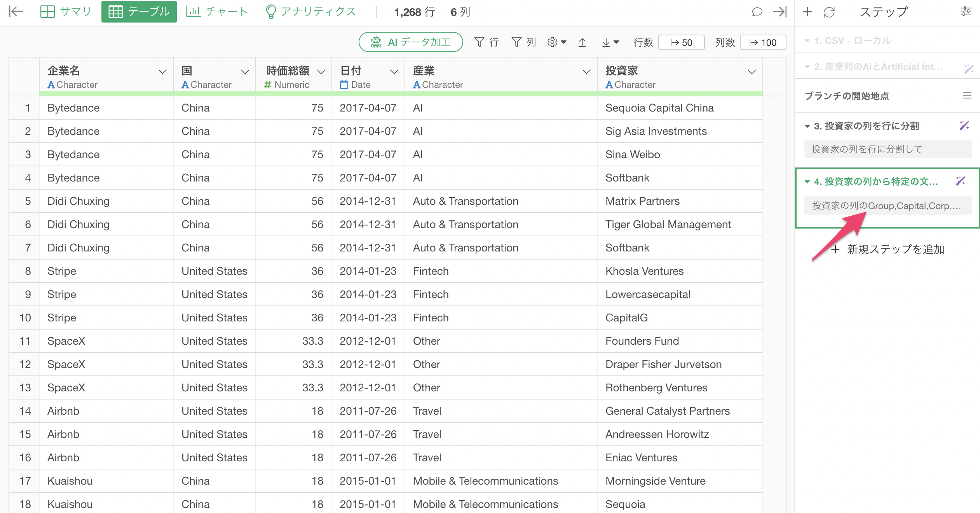Click the AI データ加工 button
This screenshot has width=980, height=513.
[x=411, y=42]
